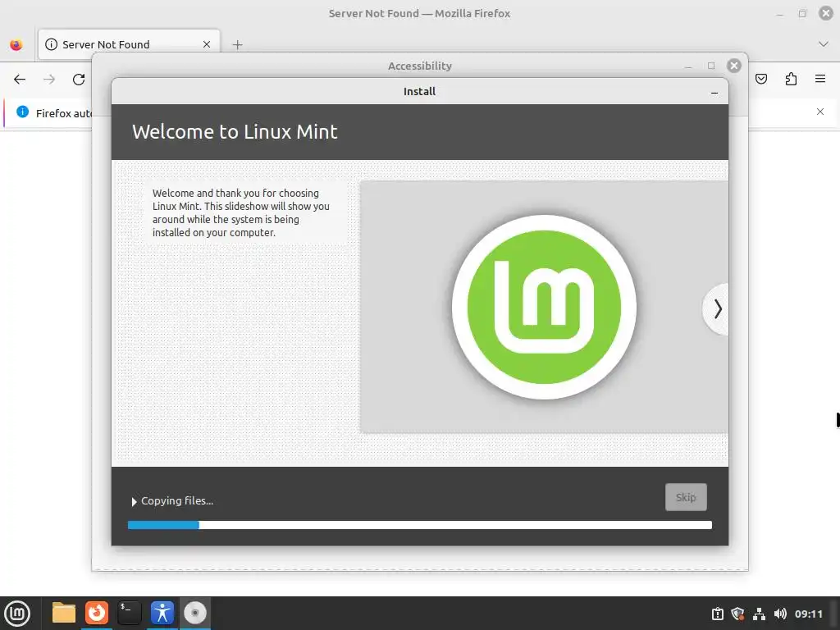Go forward in Firefox
The width and height of the screenshot is (840, 630).
[49, 80]
